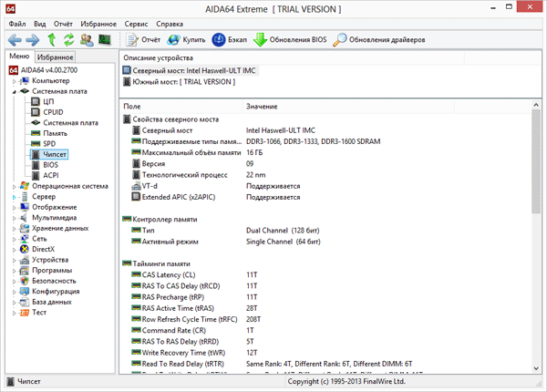Open the Сервис menu
This screenshot has height=392, width=547.
tap(136, 24)
